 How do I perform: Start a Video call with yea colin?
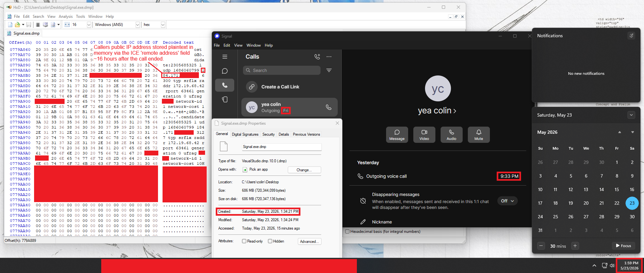[x=424, y=135]
